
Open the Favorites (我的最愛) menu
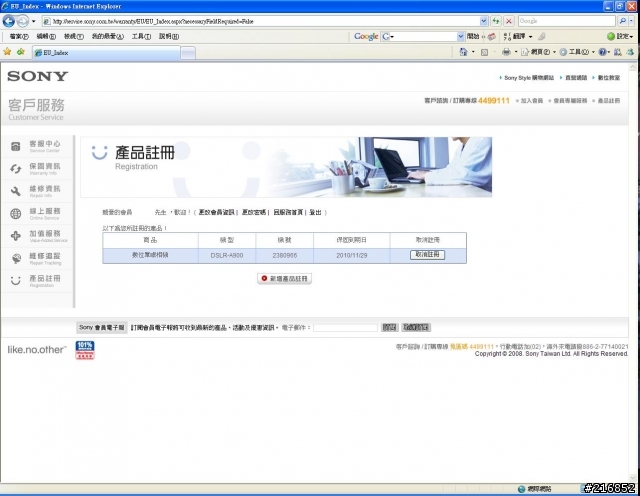click(107, 36)
